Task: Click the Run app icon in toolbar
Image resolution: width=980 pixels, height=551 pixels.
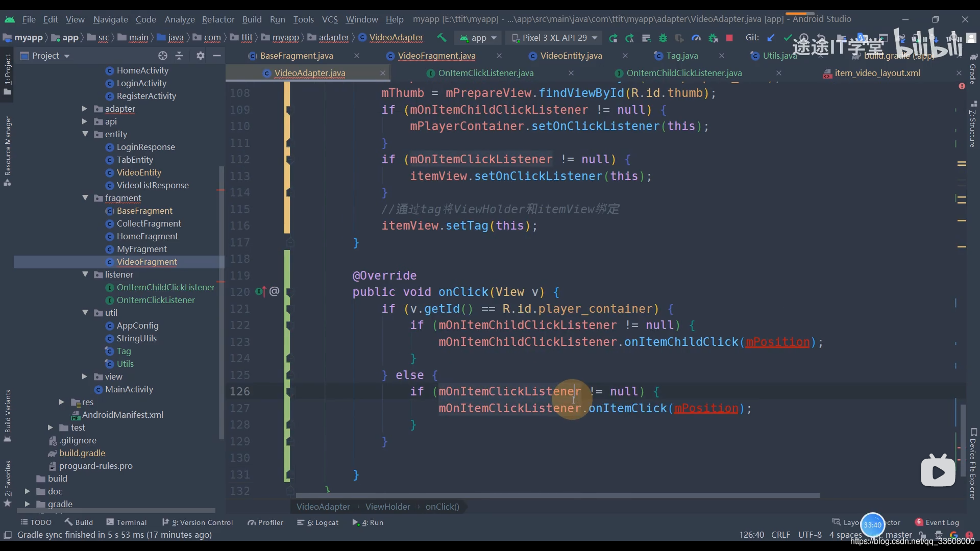Action: point(613,38)
